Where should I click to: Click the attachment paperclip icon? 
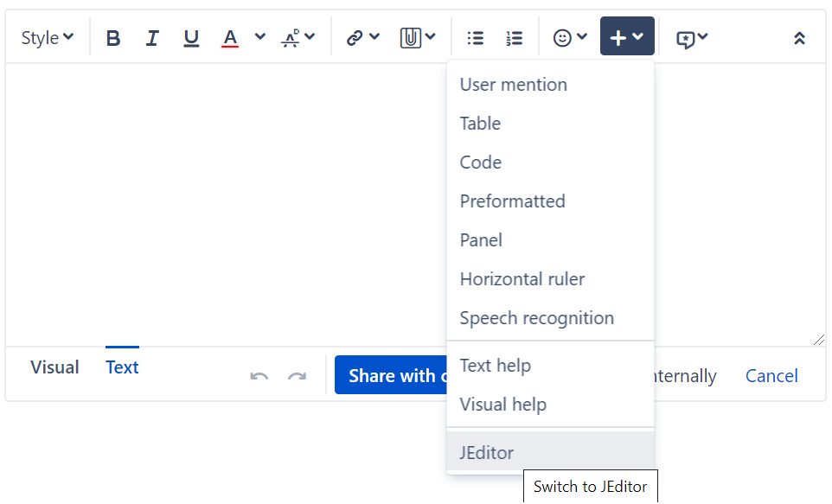pyautogui.click(x=411, y=38)
